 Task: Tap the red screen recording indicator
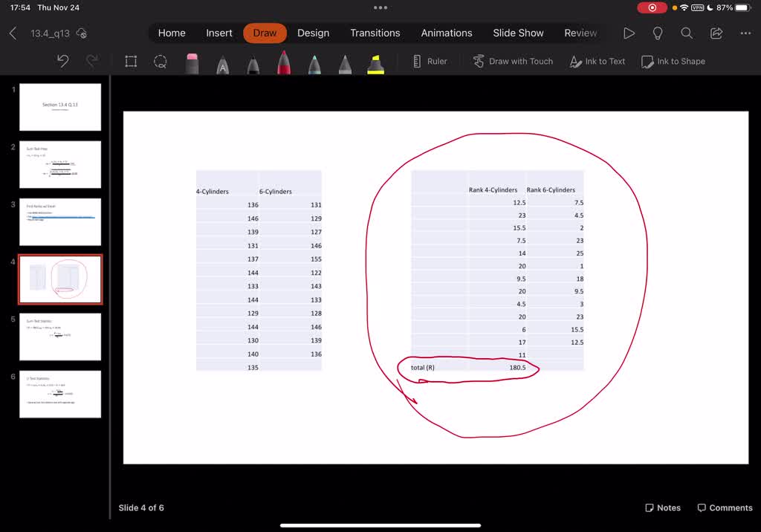652,7
